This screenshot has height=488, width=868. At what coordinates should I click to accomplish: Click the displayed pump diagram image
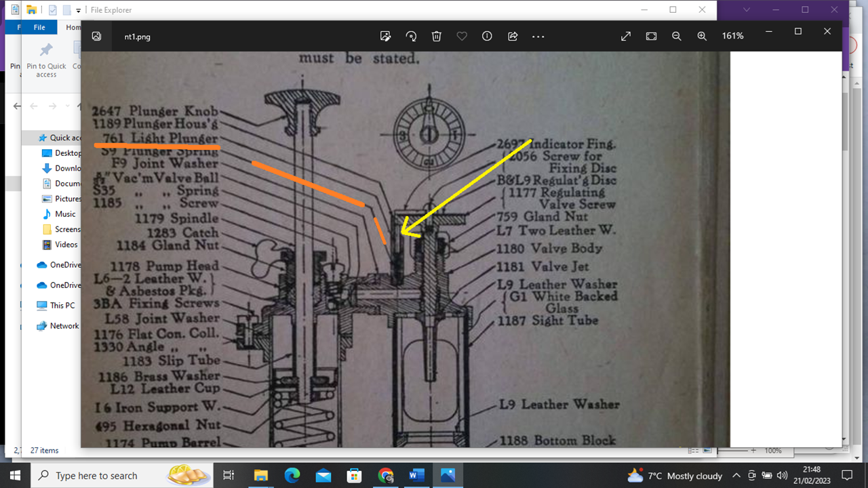405,249
